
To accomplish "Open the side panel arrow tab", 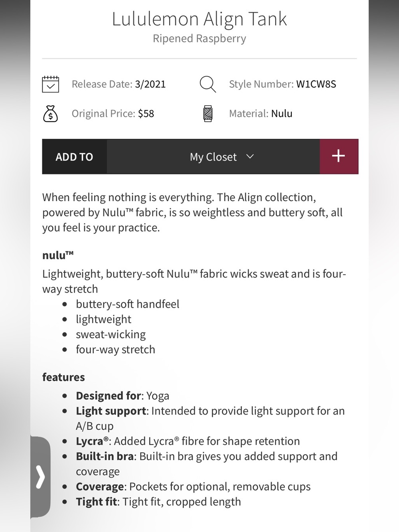I will [40, 477].
